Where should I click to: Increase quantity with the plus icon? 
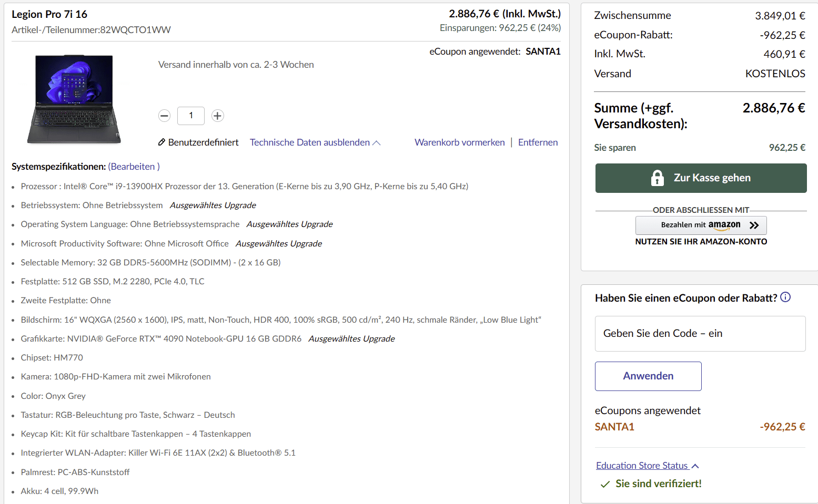click(x=218, y=116)
